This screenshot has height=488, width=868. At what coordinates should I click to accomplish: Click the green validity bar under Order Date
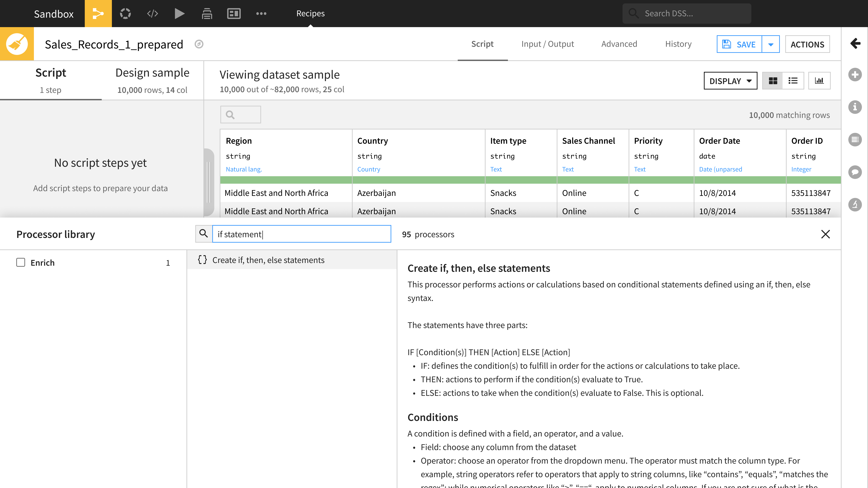click(x=740, y=180)
